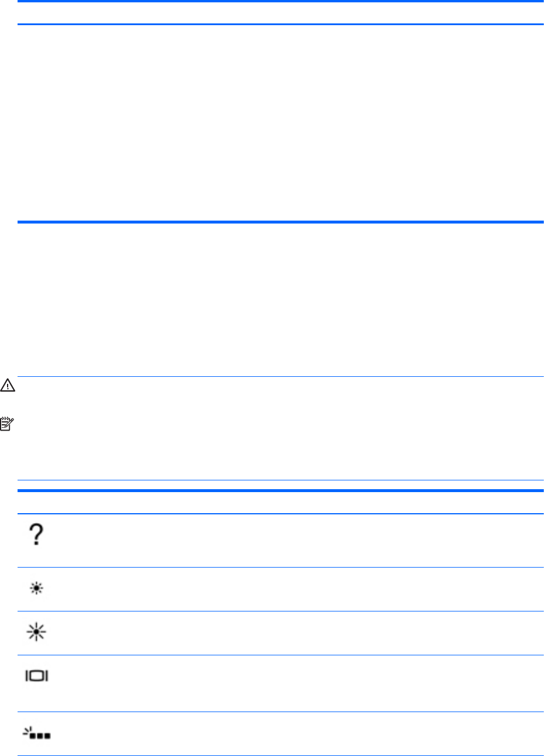Click the question mark help icon
544x756 pixels.
[36, 535]
